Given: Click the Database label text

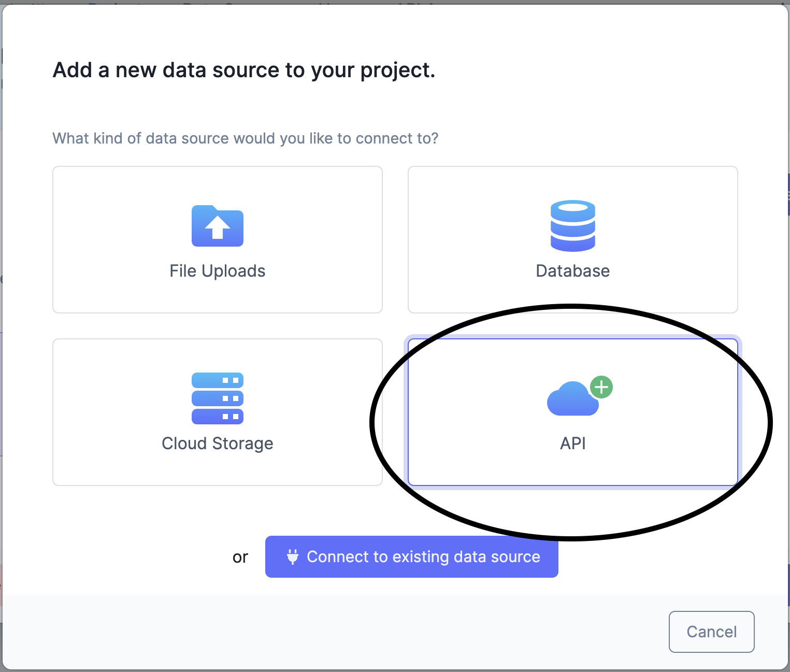Looking at the screenshot, I should point(572,270).
